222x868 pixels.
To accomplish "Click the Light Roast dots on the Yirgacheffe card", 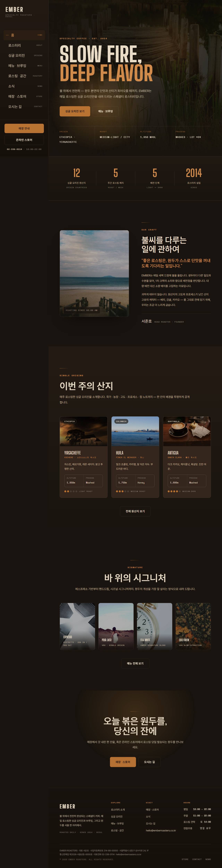I will pos(71,491).
